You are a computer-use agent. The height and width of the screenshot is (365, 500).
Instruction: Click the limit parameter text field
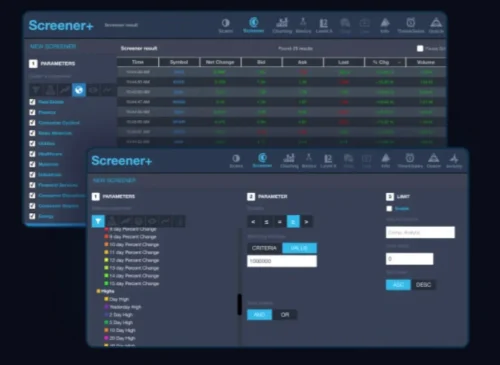(x=420, y=232)
